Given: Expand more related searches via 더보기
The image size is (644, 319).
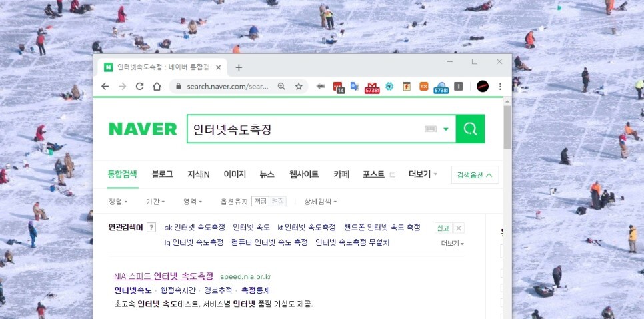Looking at the screenshot, I should click(x=453, y=244).
